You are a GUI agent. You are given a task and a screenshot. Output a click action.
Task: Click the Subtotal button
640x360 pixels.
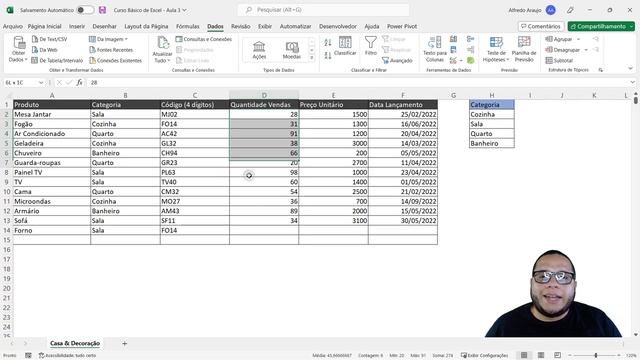[559, 60]
